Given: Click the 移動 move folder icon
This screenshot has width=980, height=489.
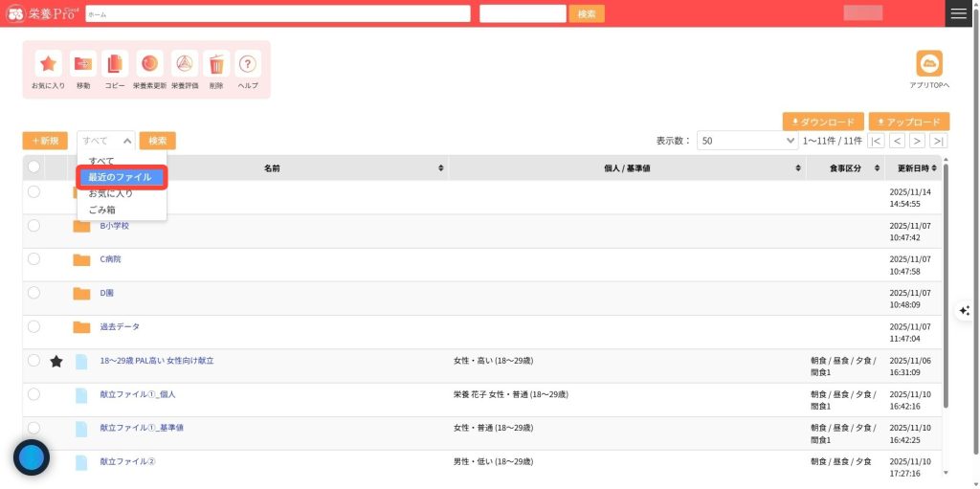Looking at the screenshot, I should [x=83, y=64].
